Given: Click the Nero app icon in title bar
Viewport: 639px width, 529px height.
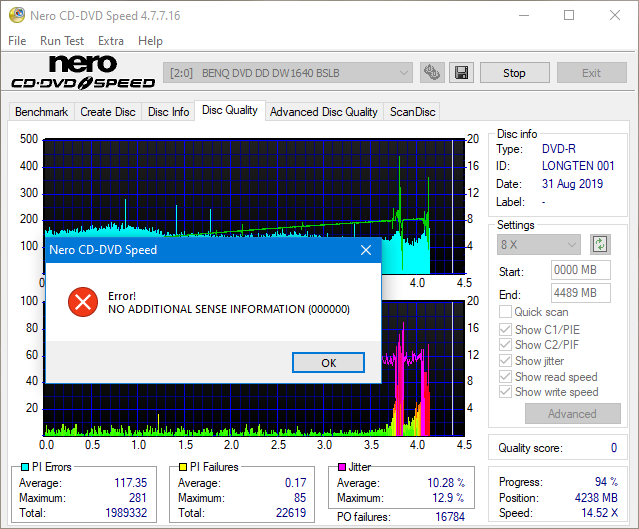Looking at the screenshot, I should [x=17, y=15].
